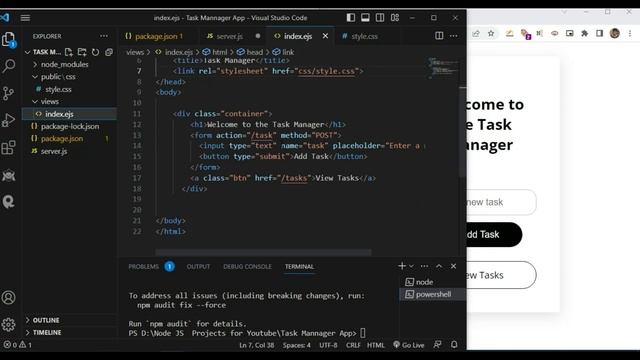This screenshot has height=360, width=640.
Task: Bookmark the page with browser star icon
Action: 491,33
